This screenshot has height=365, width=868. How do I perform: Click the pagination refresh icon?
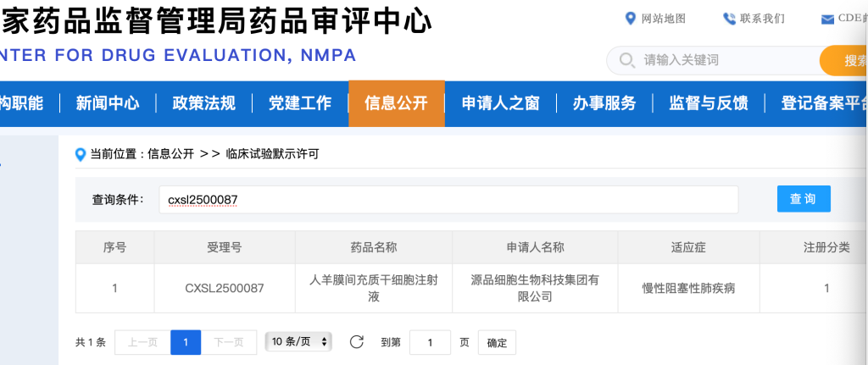tap(356, 342)
